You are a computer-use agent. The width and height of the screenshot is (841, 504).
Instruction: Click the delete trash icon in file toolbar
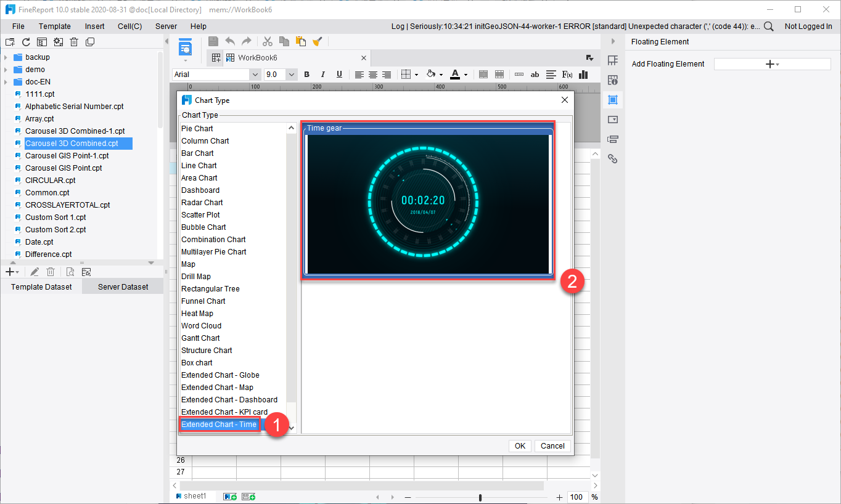(74, 42)
